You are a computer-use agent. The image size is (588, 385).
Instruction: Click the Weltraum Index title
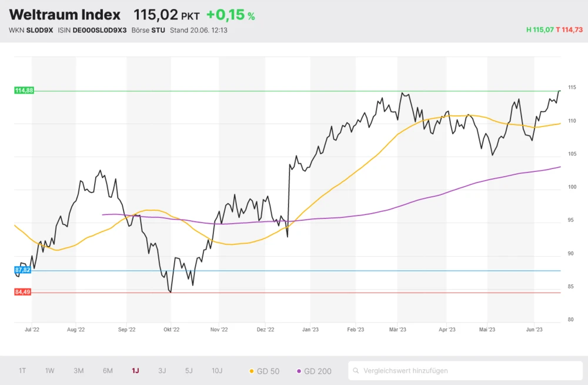point(65,15)
